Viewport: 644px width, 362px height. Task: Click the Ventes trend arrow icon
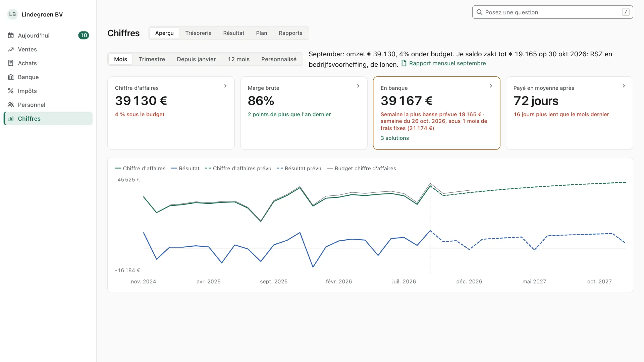coord(11,49)
